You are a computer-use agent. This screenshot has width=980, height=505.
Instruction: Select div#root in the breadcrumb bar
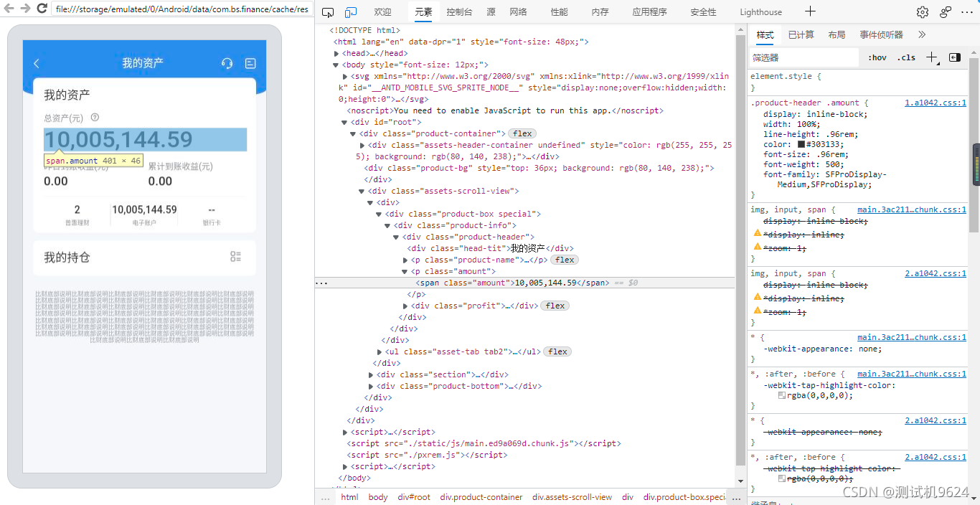[x=414, y=497]
